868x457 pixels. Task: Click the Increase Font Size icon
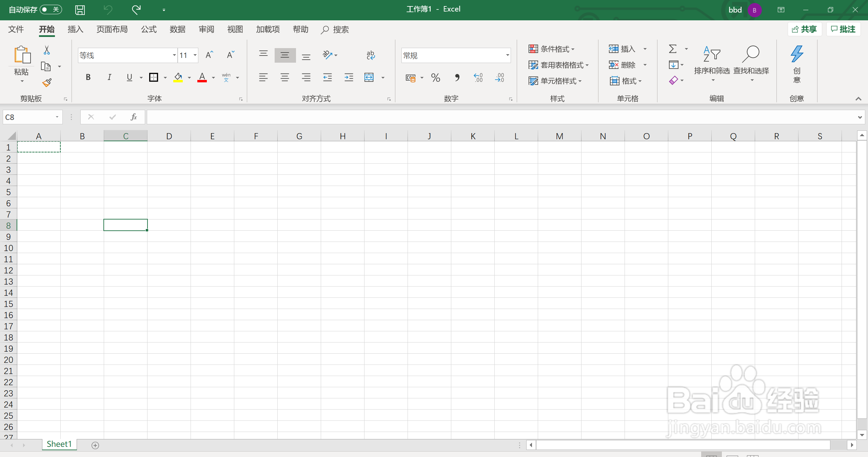(209, 55)
